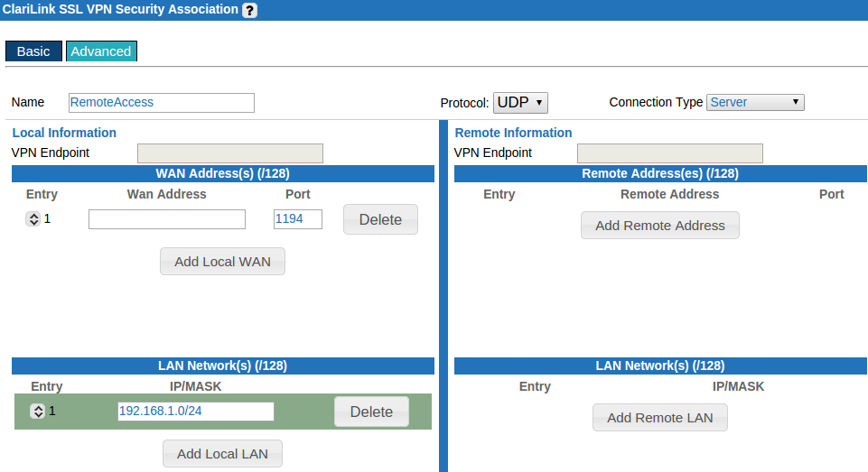Click Add Remote Address button

[660, 226]
